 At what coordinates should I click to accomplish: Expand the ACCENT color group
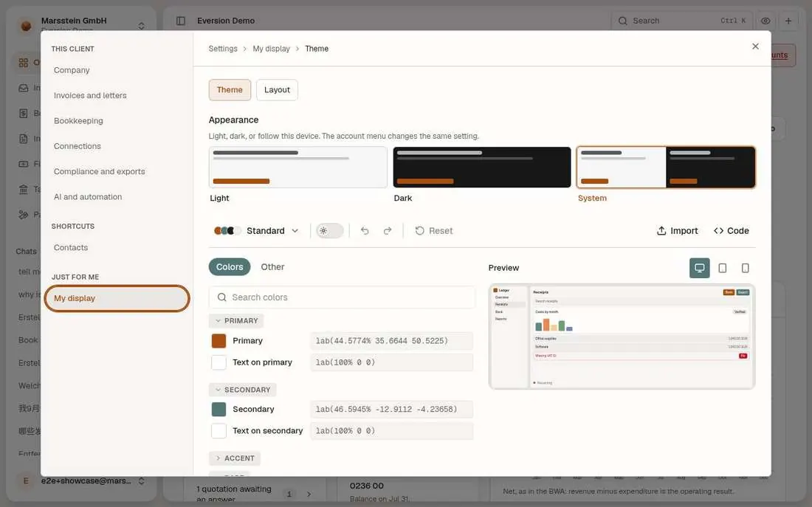(235, 458)
